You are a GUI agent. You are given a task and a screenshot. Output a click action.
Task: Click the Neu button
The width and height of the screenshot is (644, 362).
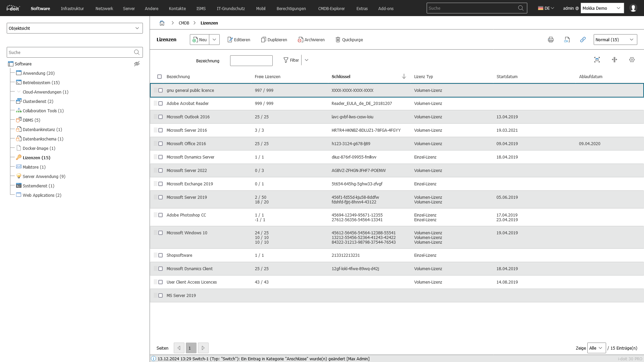200,40
